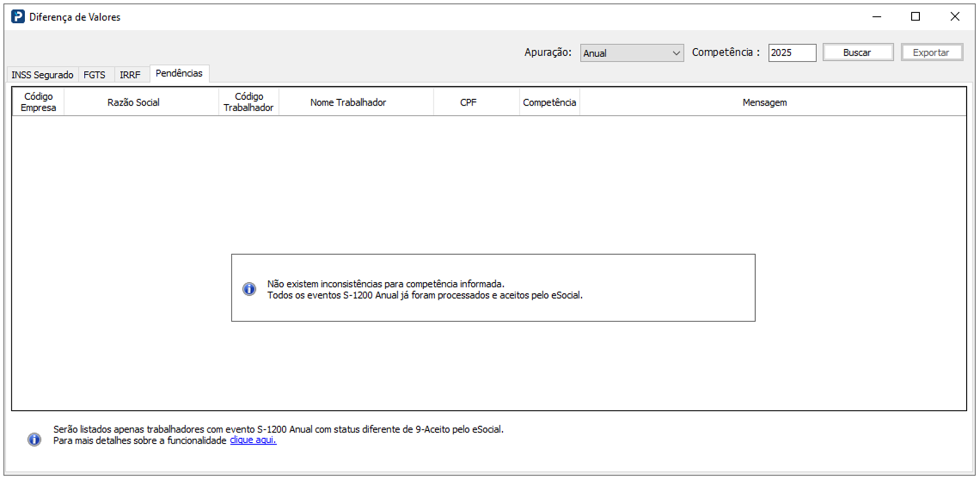This screenshot has width=980, height=480.
Task: Click the CPF column header
Action: coord(468,102)
